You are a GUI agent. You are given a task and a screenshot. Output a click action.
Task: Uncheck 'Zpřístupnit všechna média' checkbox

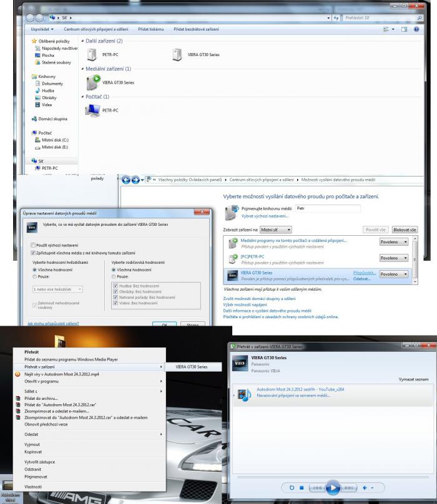tap(34, 254)
